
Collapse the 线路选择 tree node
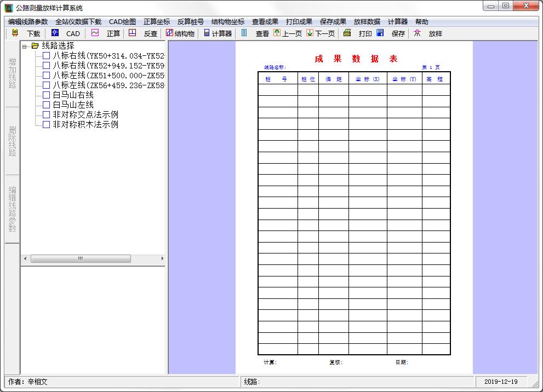24,46
